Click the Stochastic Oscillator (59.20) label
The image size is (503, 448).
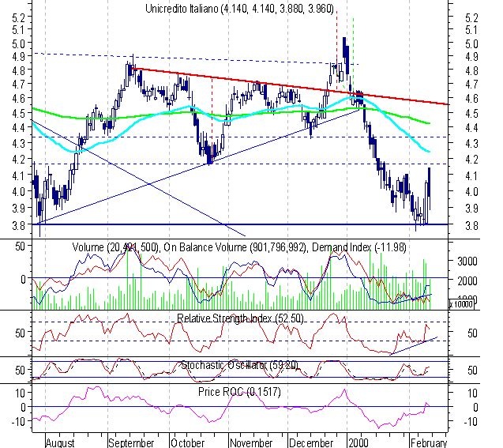(239, 365)
